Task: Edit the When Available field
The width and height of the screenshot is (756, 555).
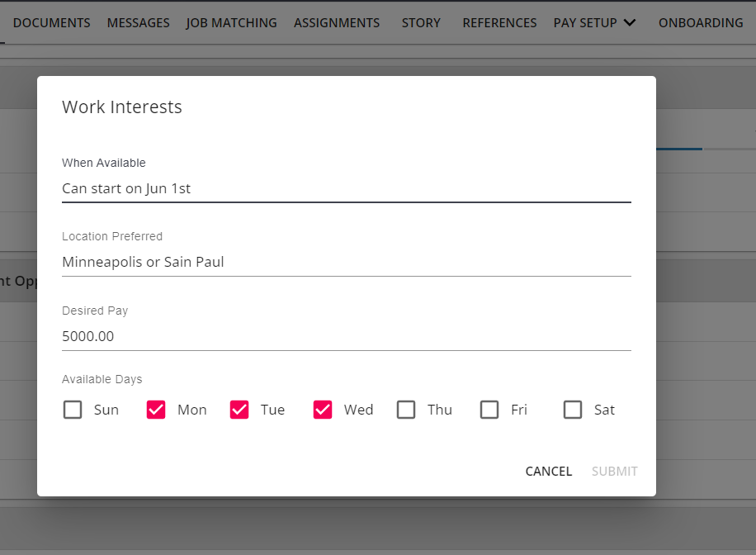Action: (x=347, y=188)
